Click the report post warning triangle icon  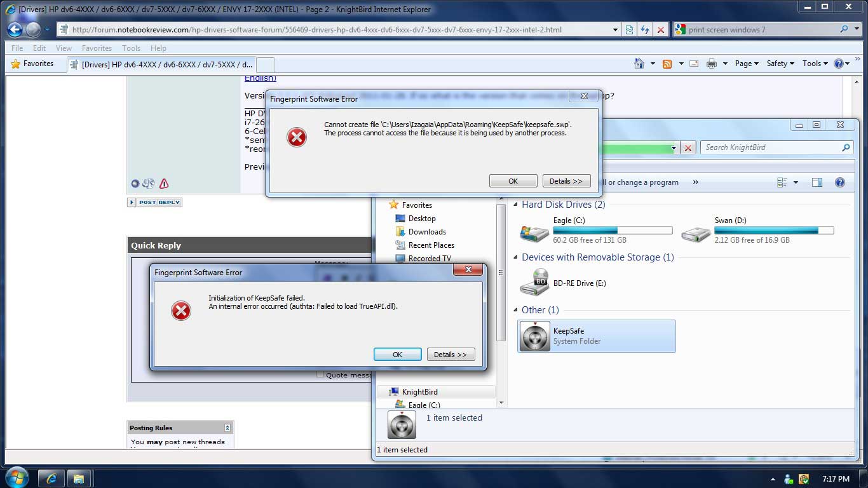(x=164, y=184)
